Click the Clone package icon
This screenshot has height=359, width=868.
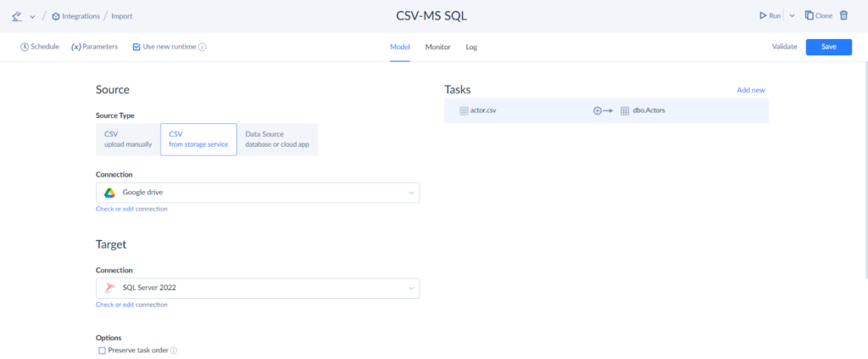809,15
